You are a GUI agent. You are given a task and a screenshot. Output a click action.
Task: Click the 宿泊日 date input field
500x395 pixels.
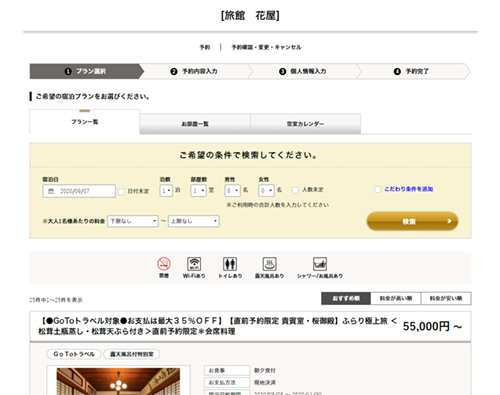(79, 191)
